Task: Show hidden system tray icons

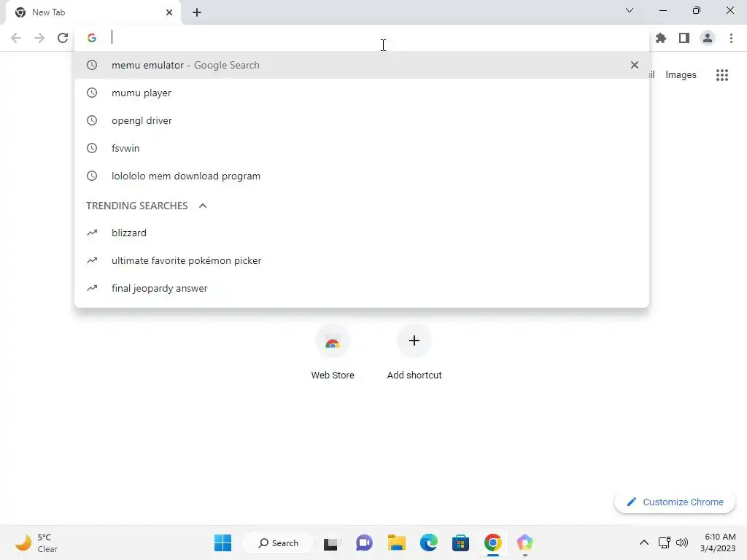Action: [643, 542]
